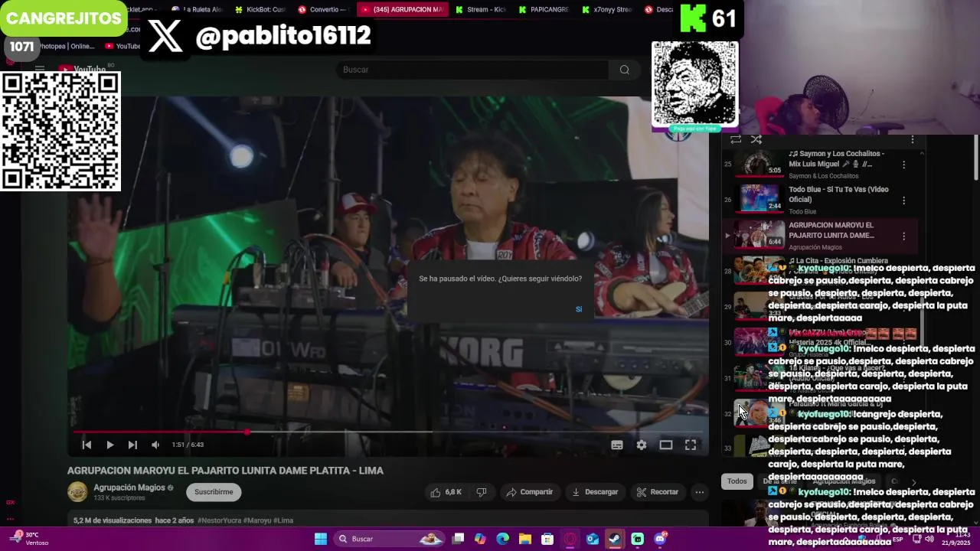Image resolution: width=980 pixels, height=551 pixels.
Task: Open the more actions menu below video
Action: (x=699, y=492)
